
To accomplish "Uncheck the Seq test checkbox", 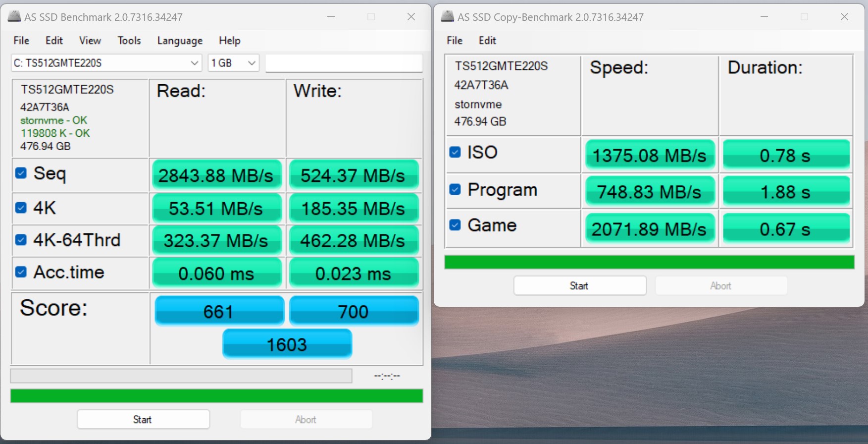I will point(21,173).
